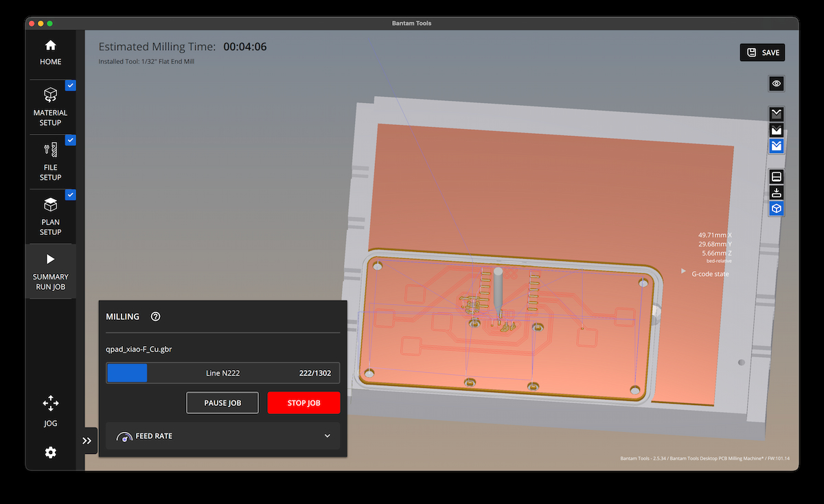
Task: Stop the milling job
Action: coord(304,403)
